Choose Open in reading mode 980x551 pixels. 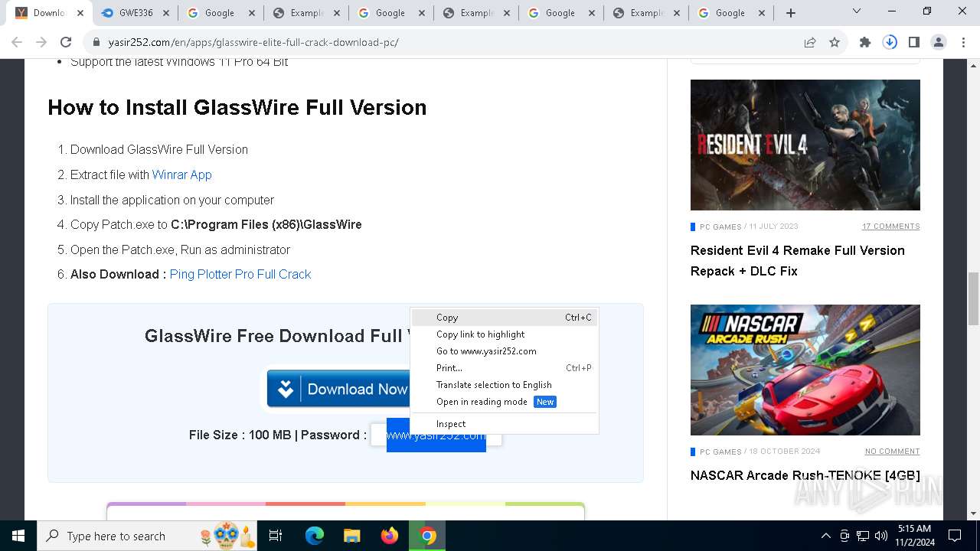click(x=504, y=402)
